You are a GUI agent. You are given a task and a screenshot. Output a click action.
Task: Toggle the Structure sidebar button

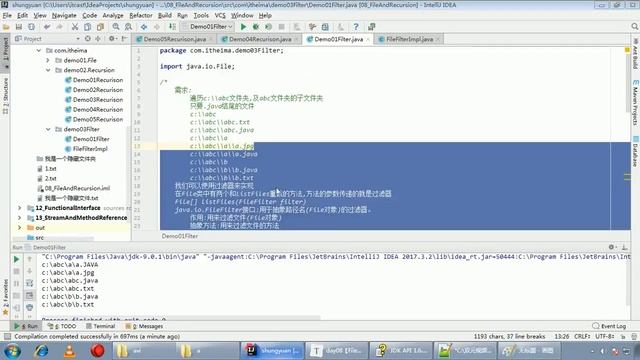click(5, 96)
